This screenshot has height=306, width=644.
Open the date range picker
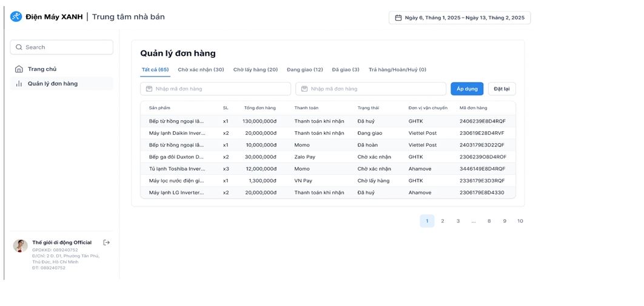(x=460, y=18)
